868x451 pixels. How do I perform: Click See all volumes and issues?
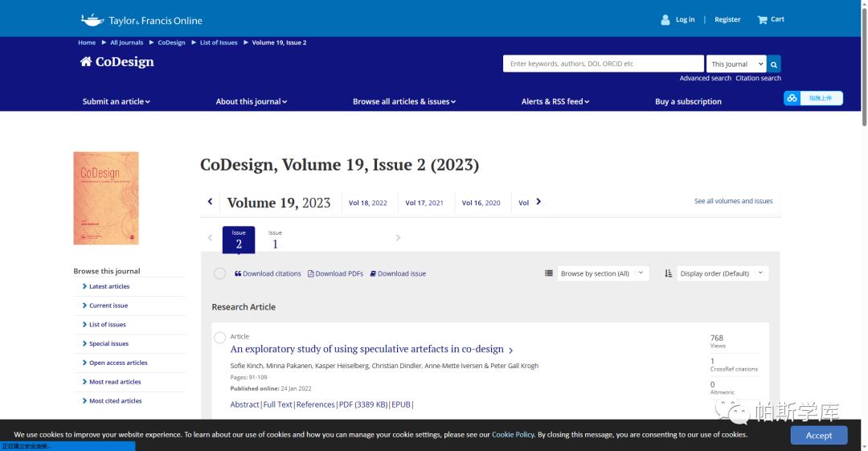coord(734,201)
